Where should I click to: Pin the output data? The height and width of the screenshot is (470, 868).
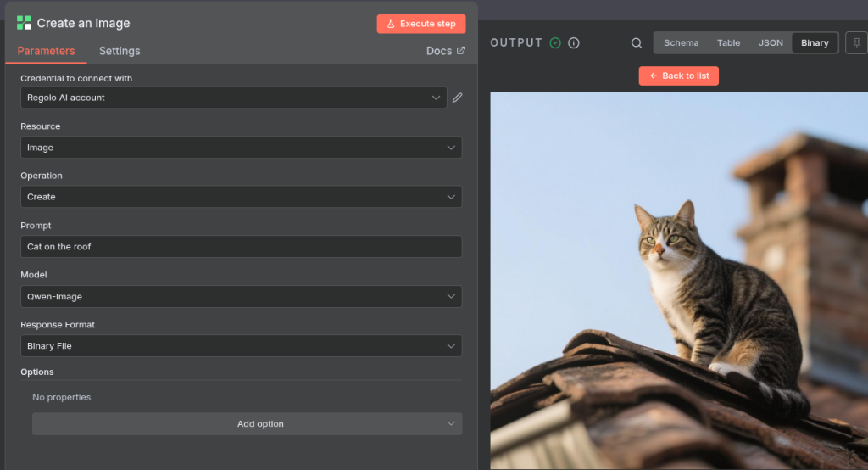coord(856,43)
